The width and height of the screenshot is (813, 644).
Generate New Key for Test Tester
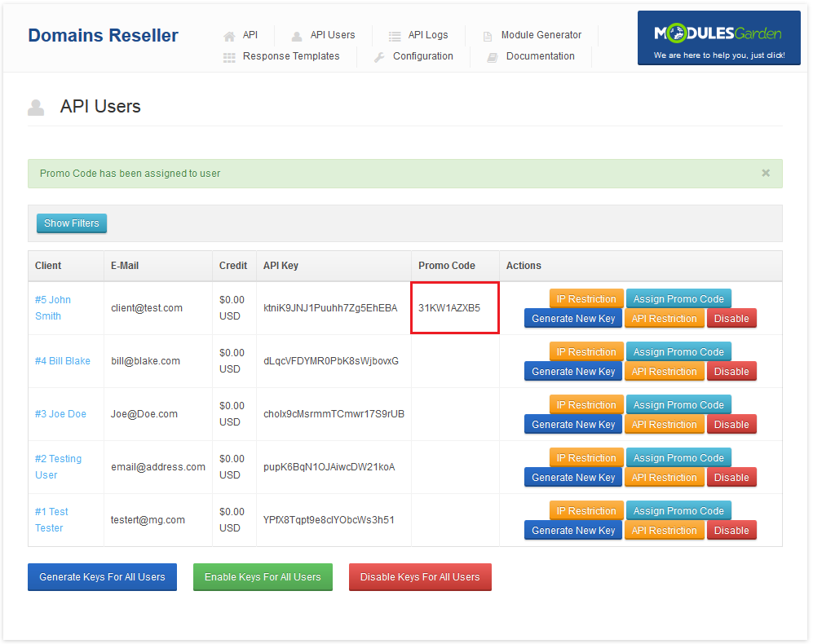pyautogui.click(x=573, y=530)
